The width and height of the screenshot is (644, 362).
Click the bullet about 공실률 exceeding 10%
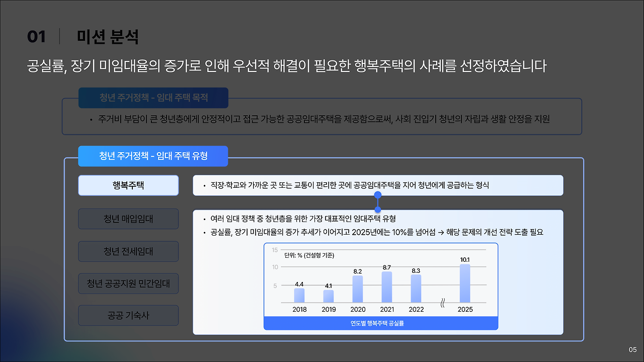(382, 232)
